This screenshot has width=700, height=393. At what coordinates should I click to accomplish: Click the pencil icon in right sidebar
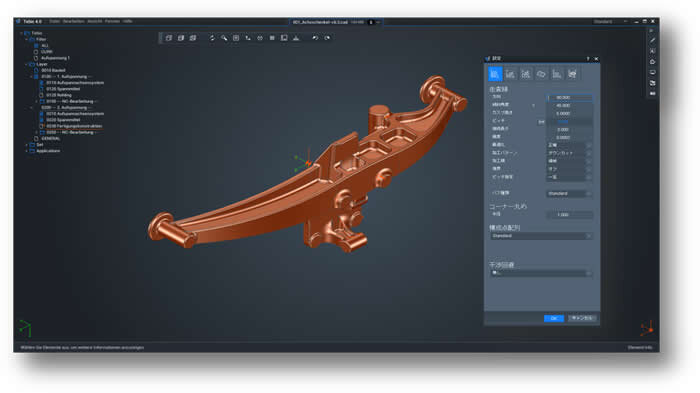652,40
